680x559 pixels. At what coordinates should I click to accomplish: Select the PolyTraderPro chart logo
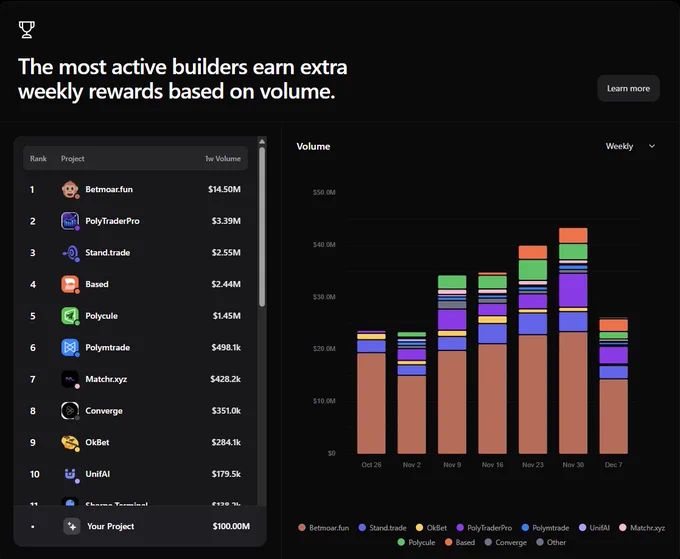[x=70, y=221]
